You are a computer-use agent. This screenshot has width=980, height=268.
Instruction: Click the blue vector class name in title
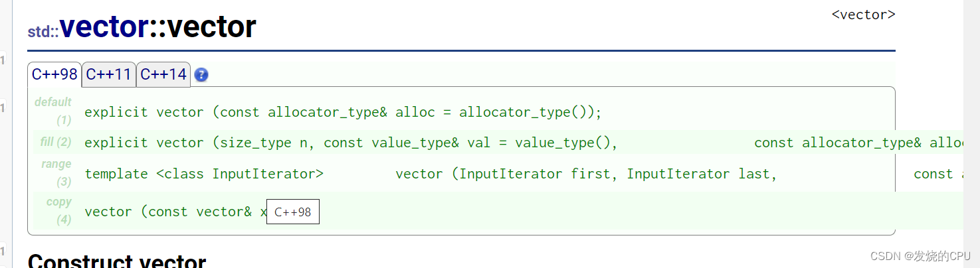(x=104, y=27)
